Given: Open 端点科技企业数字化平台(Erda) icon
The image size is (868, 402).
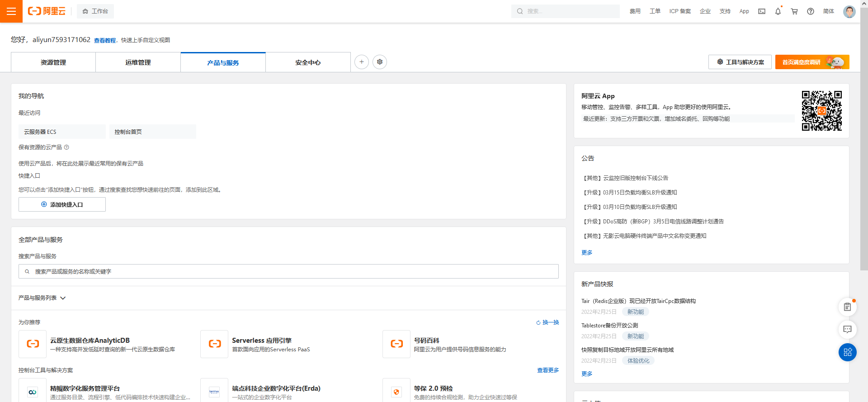Looking at the screenshot, I should click(x=214, y=391).
